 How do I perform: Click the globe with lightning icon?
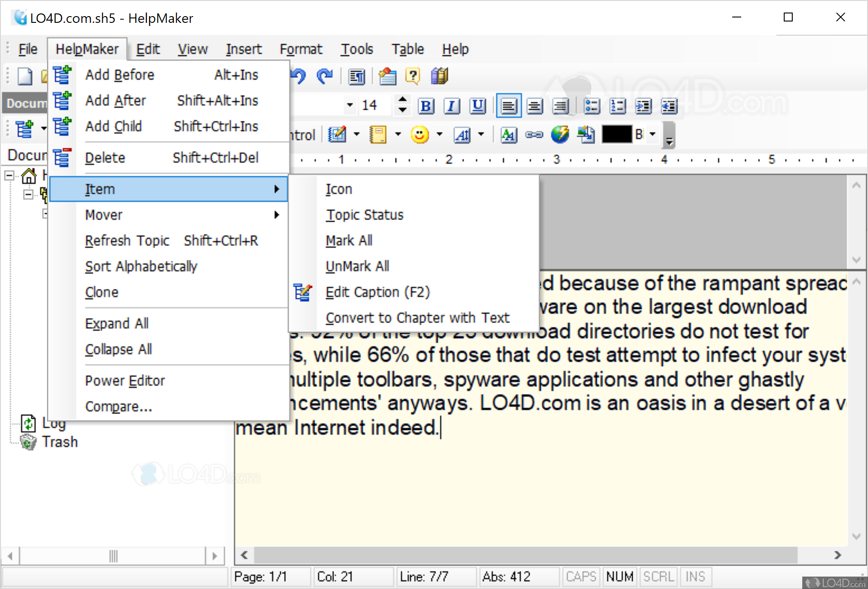tap(560, 135)
